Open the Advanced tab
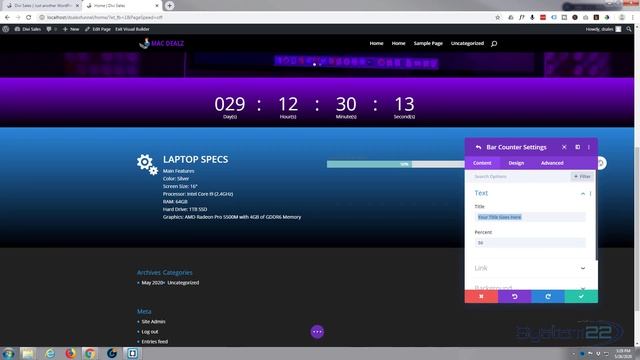The height and width of the screenshot is (360, 640). (x=552, y=163)
